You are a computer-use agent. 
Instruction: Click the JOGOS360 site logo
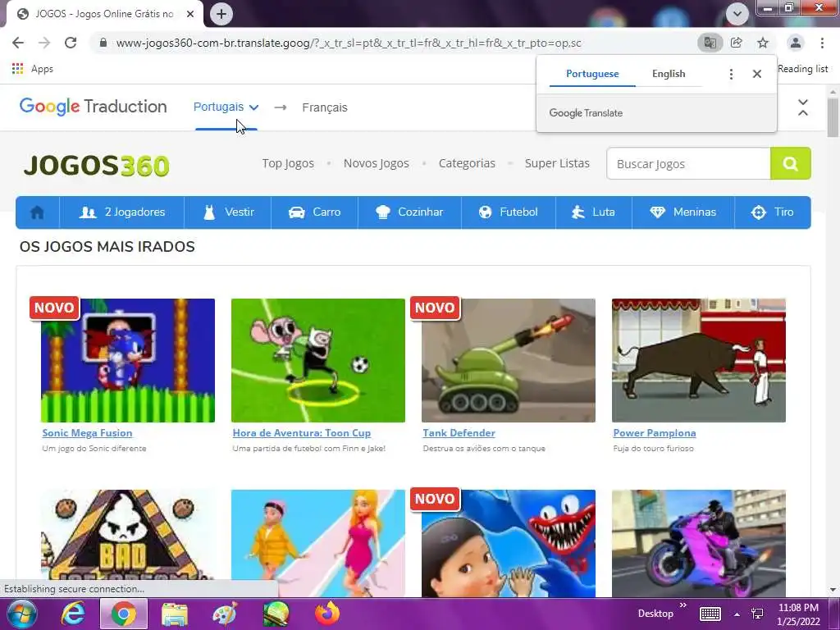coord(97,164)
